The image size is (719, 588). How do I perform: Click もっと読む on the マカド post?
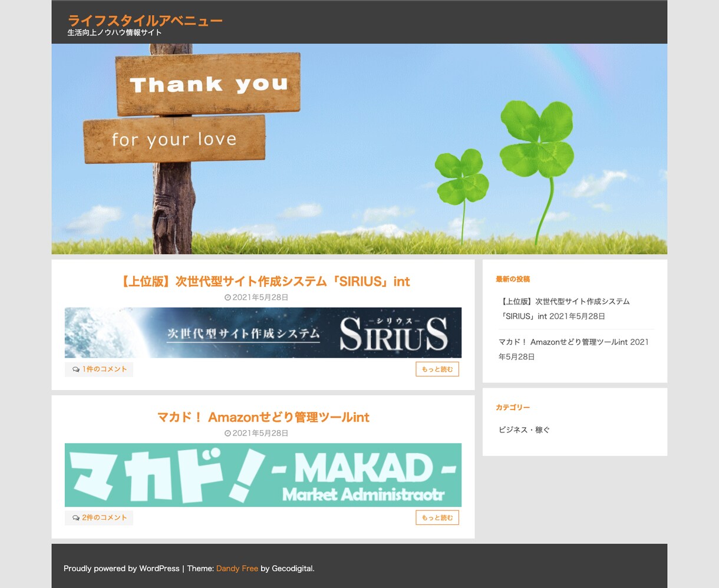pyautogui.click(x=437, y=518)
